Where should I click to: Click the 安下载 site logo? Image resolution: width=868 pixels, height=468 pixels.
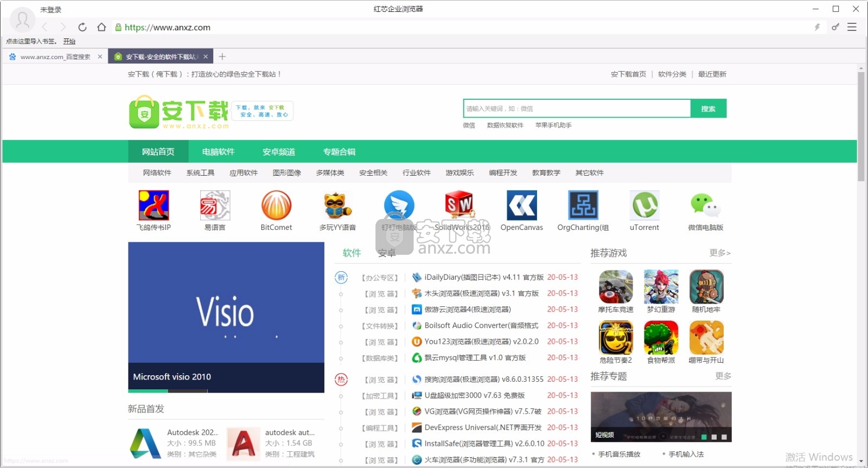[x=179, y=112]
